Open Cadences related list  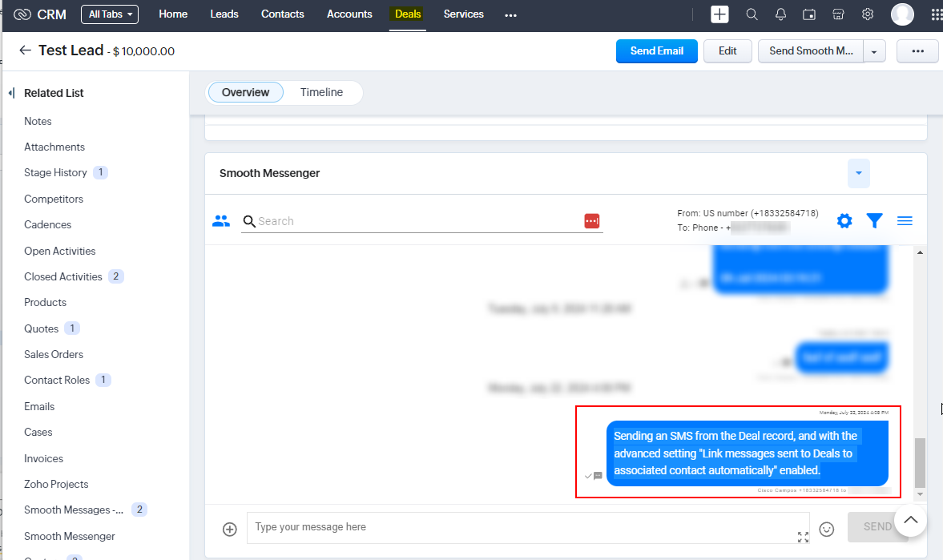point(47,224)
